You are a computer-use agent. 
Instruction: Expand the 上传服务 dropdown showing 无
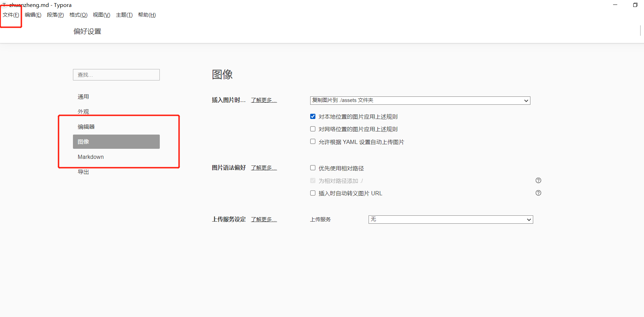(x=451, y=220)
